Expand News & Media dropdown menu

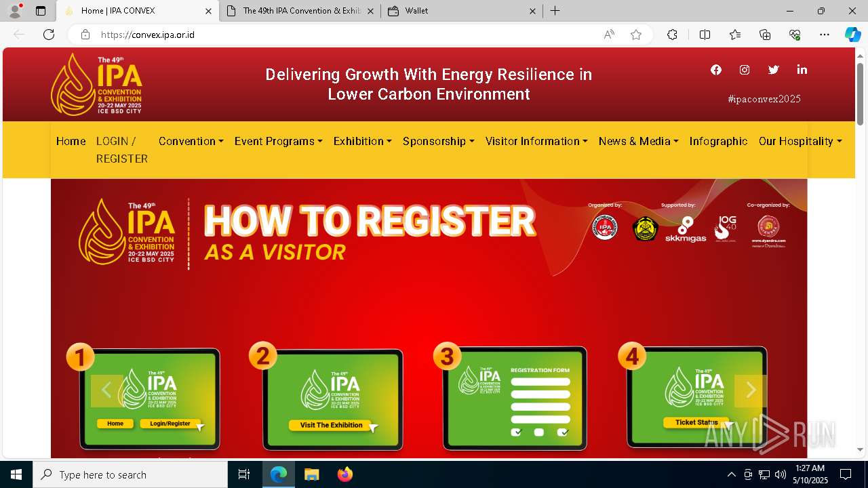coord(639,141)
